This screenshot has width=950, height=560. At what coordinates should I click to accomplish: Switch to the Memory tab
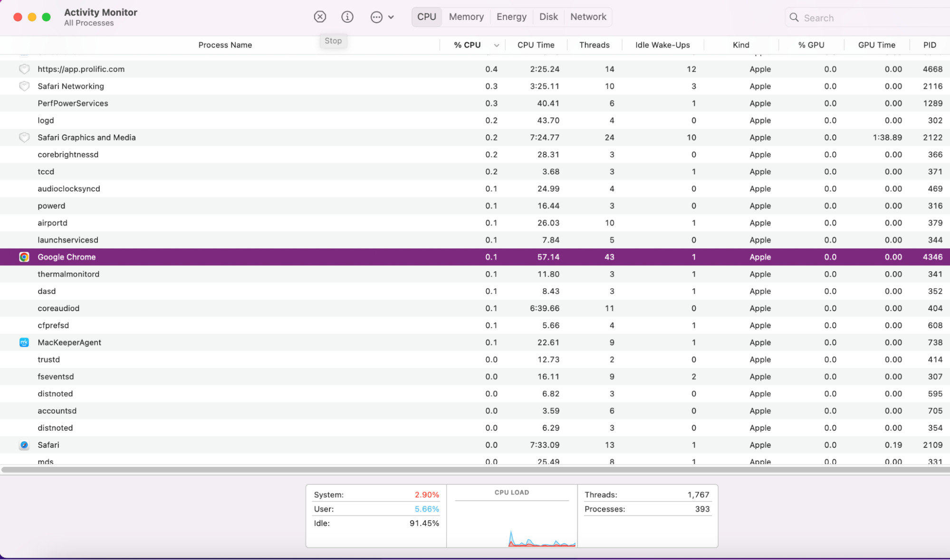[466, 17]
